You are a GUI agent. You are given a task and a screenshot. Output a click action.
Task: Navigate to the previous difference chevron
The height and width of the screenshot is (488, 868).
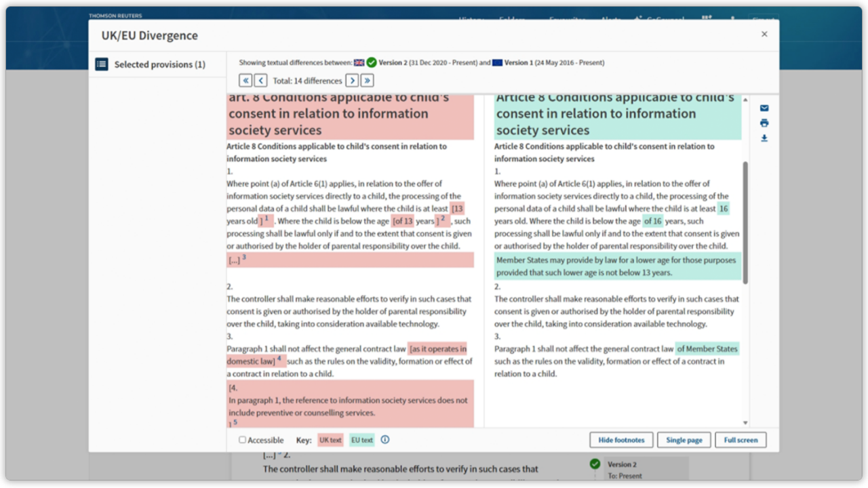tap(261, 80)
